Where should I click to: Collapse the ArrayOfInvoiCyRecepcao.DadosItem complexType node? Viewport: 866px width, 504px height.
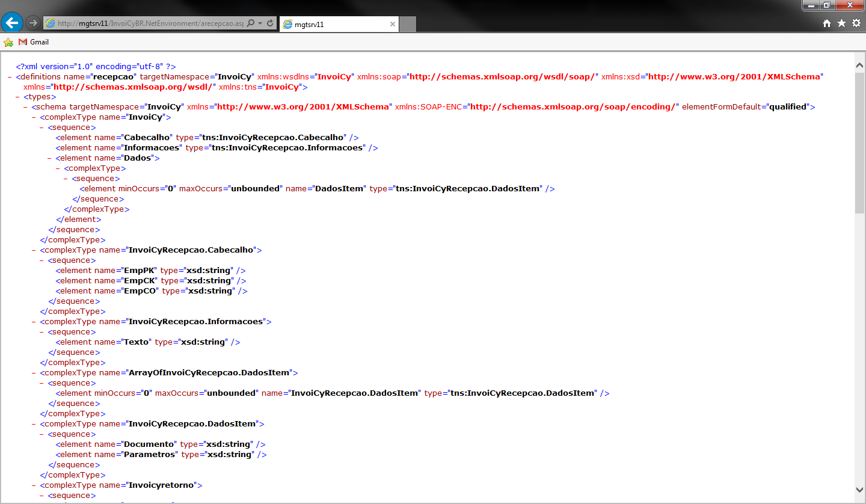click(x=34, y=373)
